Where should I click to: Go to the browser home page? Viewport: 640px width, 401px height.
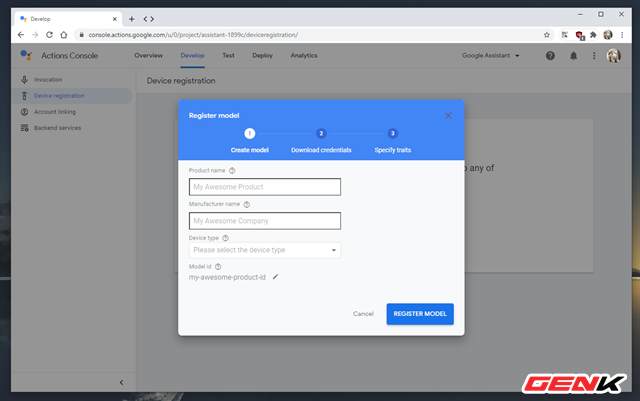click(64, 35)
